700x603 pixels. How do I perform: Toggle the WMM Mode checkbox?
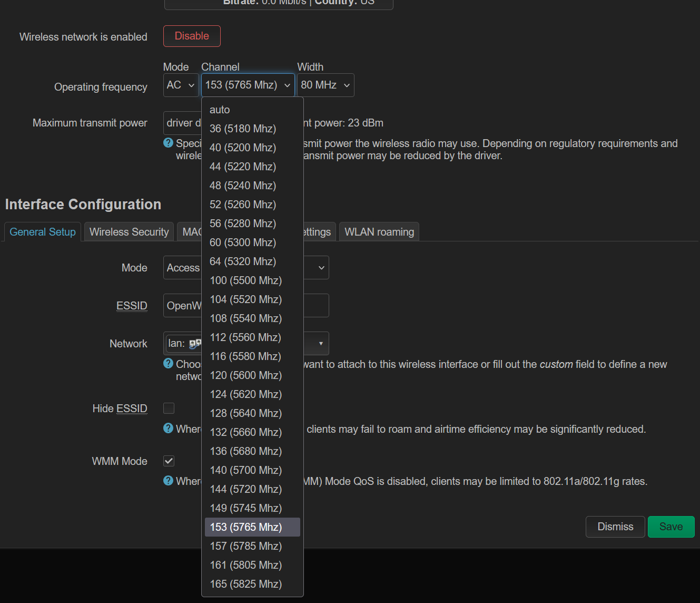pos(169,461)
